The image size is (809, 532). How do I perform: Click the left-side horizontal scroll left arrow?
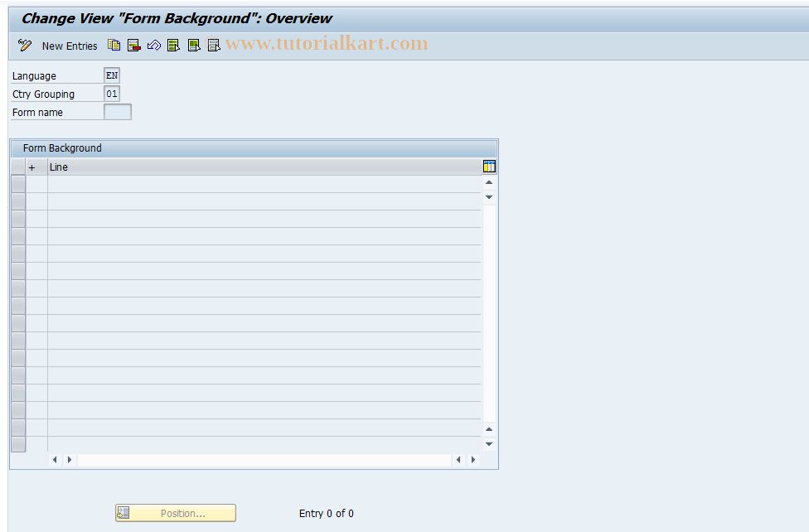click(56, 460)
